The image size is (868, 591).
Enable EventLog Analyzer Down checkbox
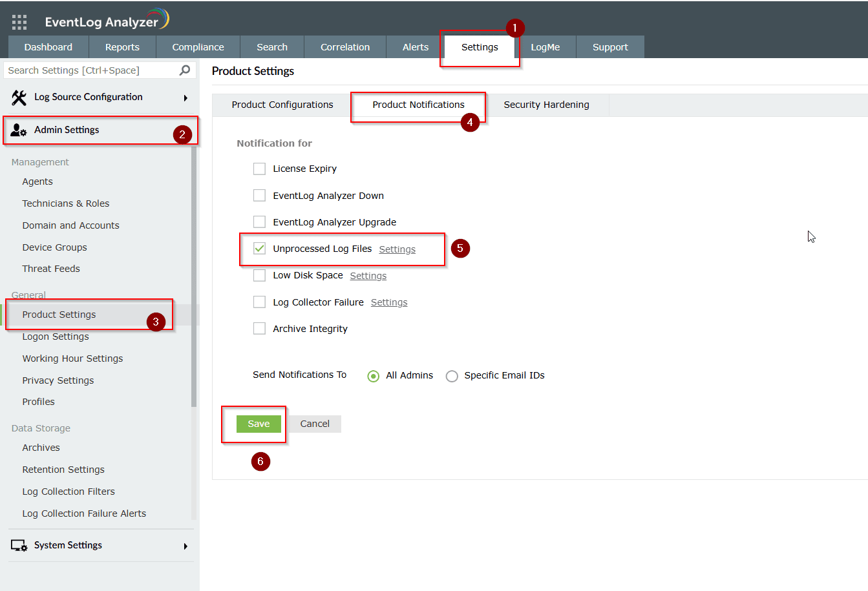[259, 195]
